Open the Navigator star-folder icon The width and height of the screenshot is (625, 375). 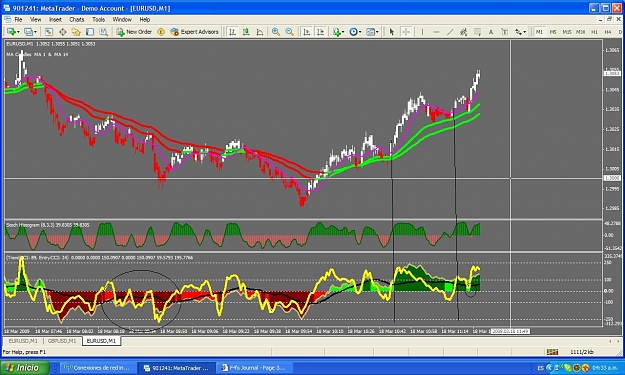(x=76, y=32)
